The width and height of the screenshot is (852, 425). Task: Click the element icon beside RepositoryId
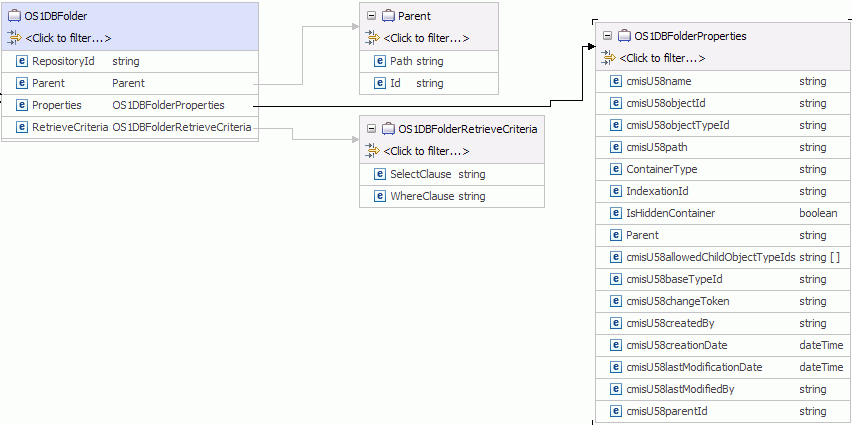click(22, 62)
